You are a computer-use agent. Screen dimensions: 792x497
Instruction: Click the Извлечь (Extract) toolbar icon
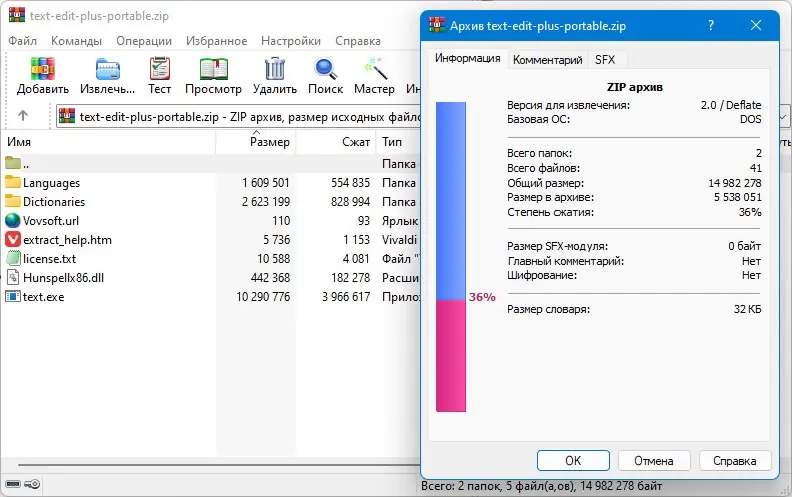[108, 69]
